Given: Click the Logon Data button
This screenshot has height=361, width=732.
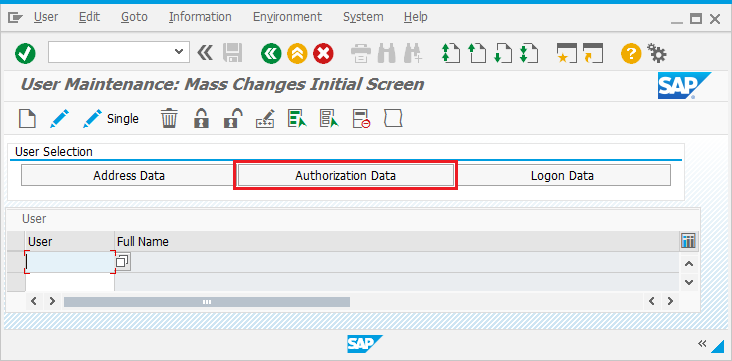Looking at the screenshot, I should click(562, 176).
